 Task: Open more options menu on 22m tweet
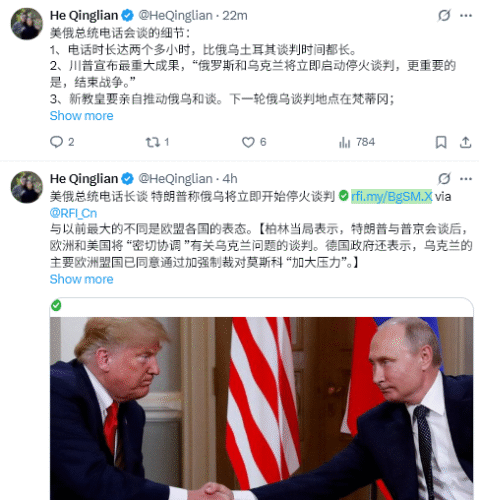point(466,15)
